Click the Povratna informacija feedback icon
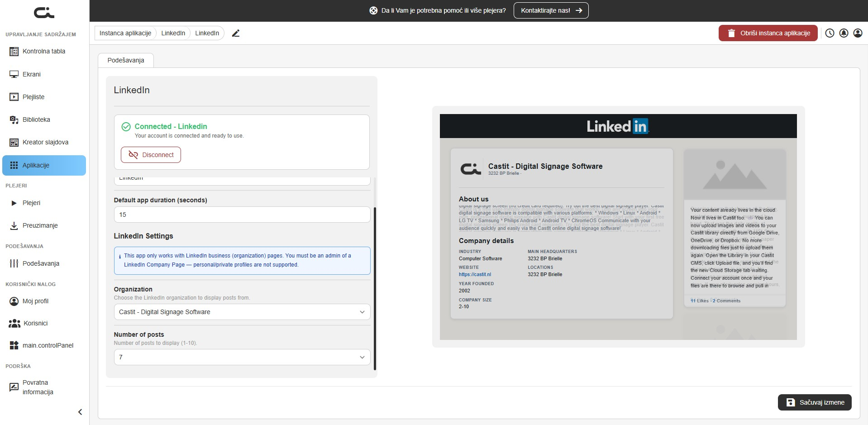Screen dimensions: 868x425 pyautogui.click(x=14, y=387)
